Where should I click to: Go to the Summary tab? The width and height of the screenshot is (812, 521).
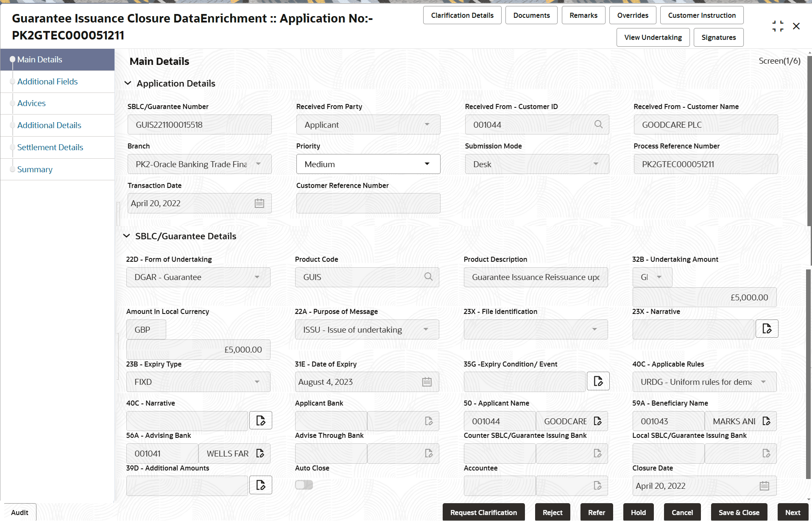click(35, 169)
